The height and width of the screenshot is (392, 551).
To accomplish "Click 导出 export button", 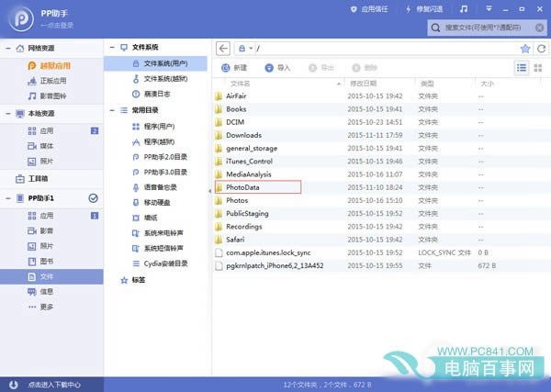I will coord(320,68).
